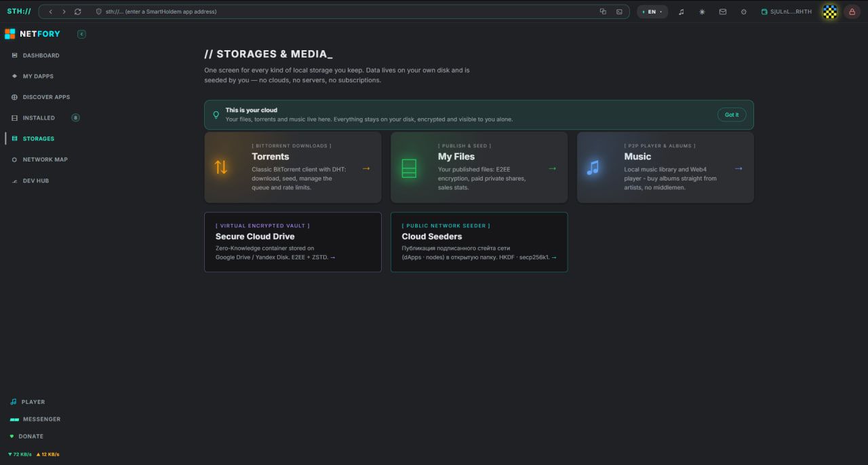Click the blue arrow on the Music card
This screenshot has width=868, height=465.
(x=738, y=168)
